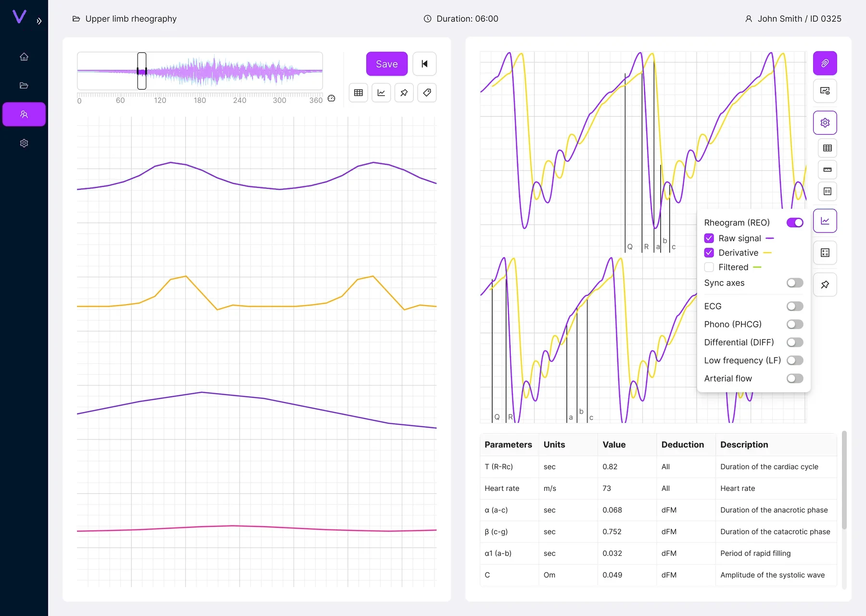Jump to recording start
The width and height of the screenshot is (866, 616).
[425, 64]
